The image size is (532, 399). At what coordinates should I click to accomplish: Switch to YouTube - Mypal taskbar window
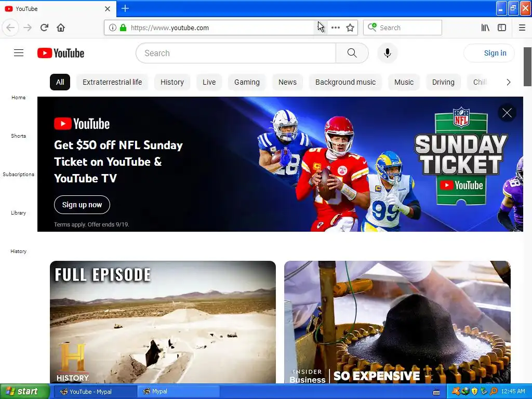tap(96, 392)
